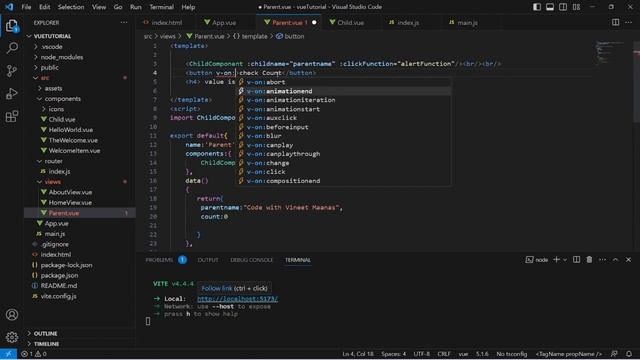Maximize the panel size chevron
This screenshot has width=640, height=360.
tap(616, 260)
